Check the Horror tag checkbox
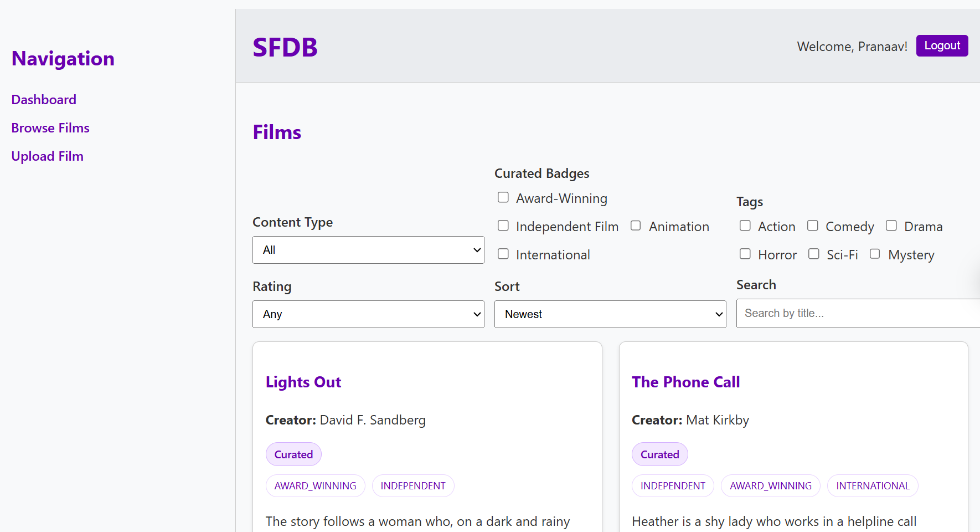The image size is (980, 532). (x=745, y=254)
